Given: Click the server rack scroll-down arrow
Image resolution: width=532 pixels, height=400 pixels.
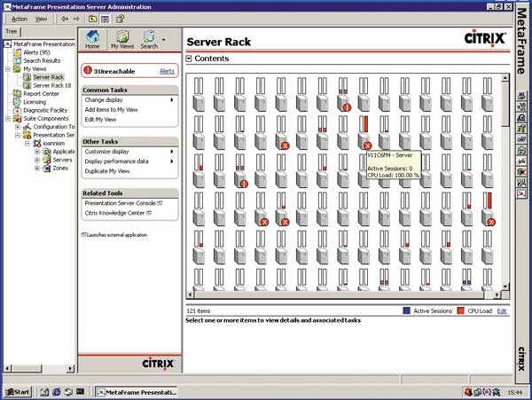Looking at the screenshot, I should [x=505, y=286].
